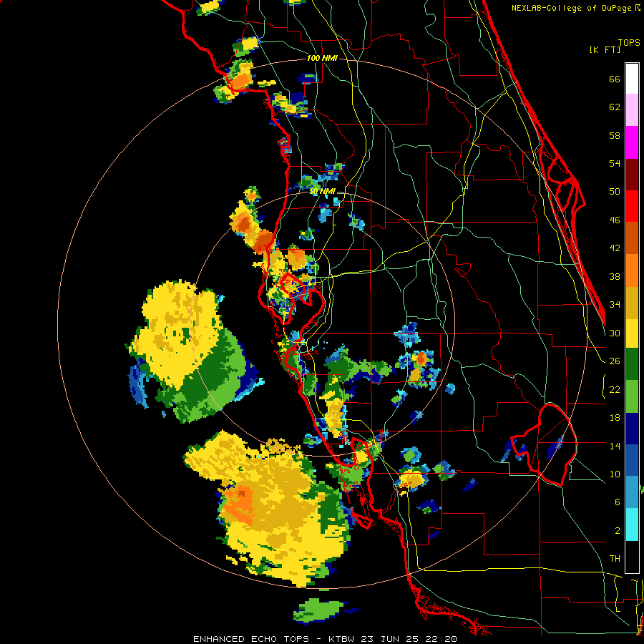The image size is (644, 644).
Task: Click the 54 legend value
Action: pos(615,163)
